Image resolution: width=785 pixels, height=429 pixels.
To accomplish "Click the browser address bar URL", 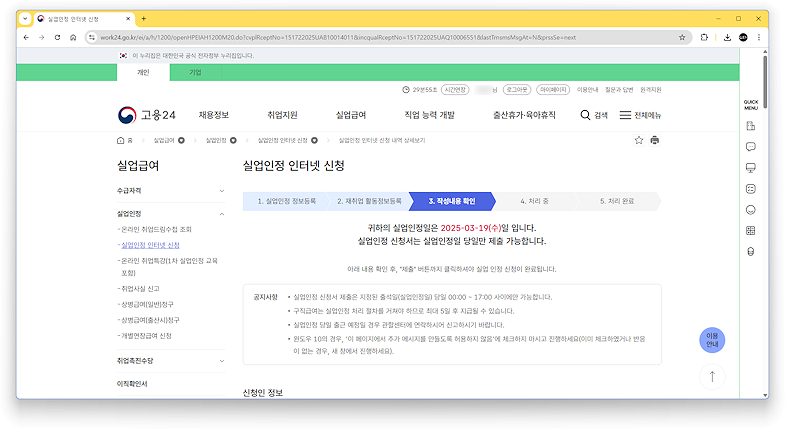I will pyautogui.click(x=338, y=38).
